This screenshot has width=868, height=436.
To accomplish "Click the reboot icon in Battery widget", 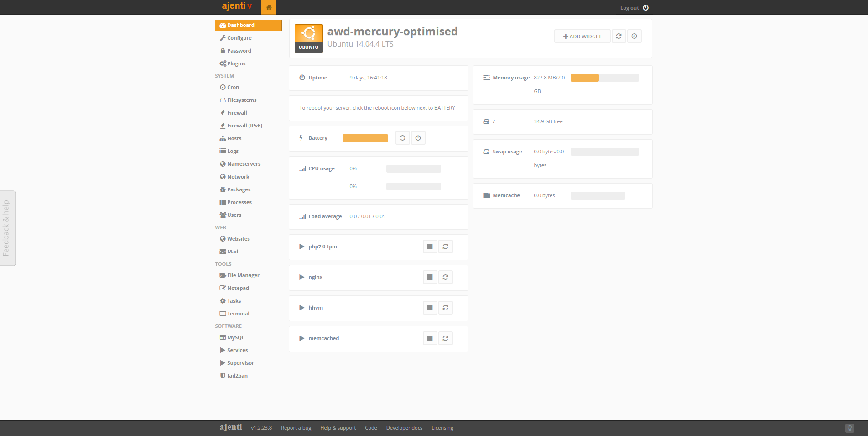I will tap(402, 138).
